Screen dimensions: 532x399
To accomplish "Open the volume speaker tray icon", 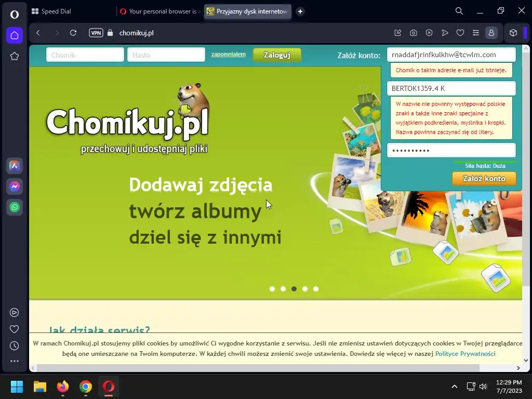I will coord(483,387).
